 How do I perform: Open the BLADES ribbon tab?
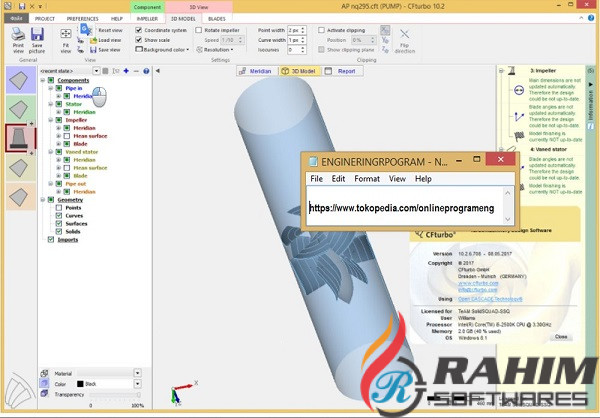tap(217, 19)
